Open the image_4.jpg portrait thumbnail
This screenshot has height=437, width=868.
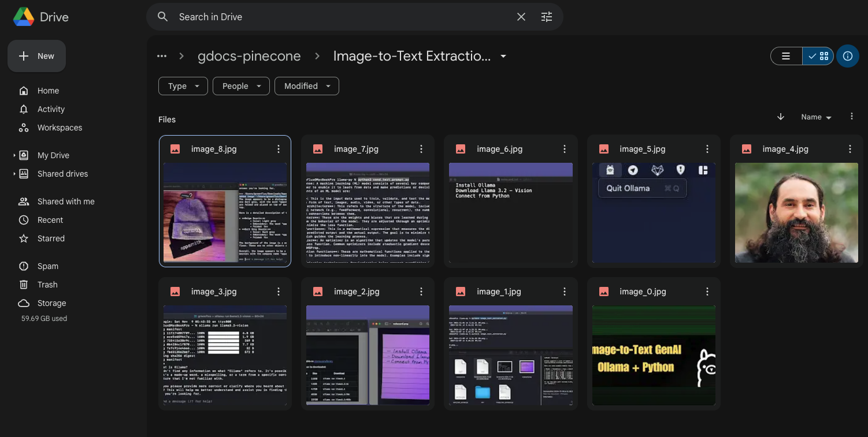(796, 212)
